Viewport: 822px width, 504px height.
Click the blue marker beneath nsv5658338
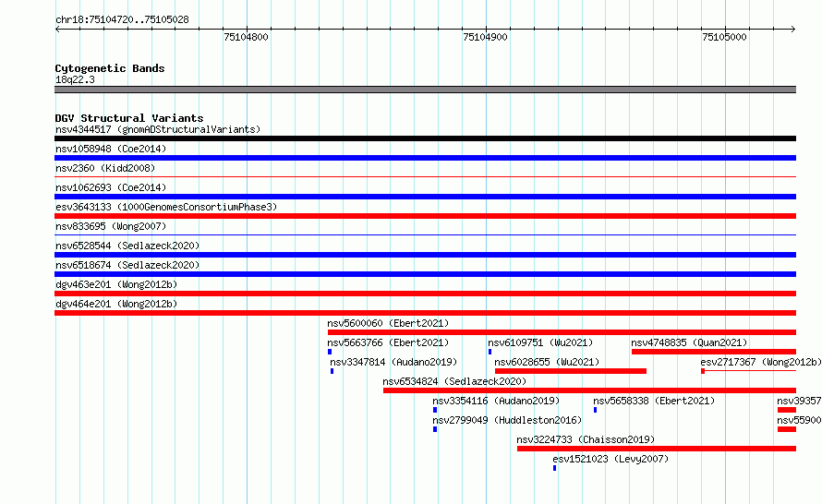(x=595, y=410)
